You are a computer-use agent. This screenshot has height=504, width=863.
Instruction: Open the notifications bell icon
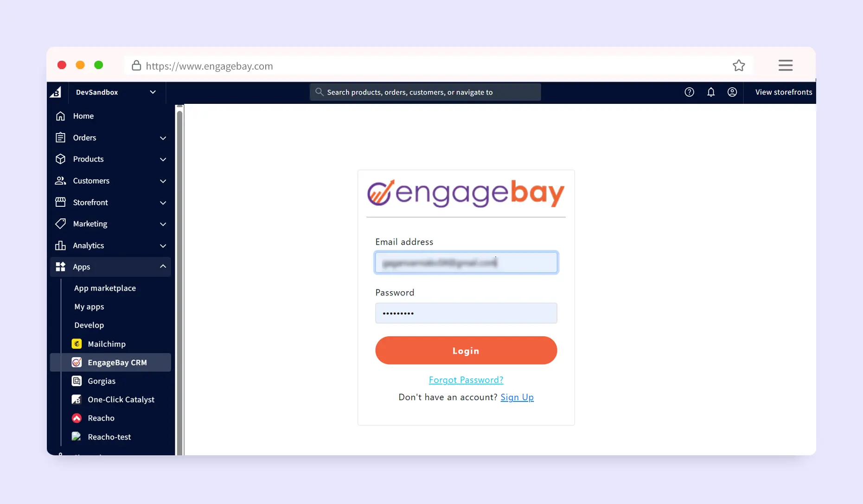point(710,92)
